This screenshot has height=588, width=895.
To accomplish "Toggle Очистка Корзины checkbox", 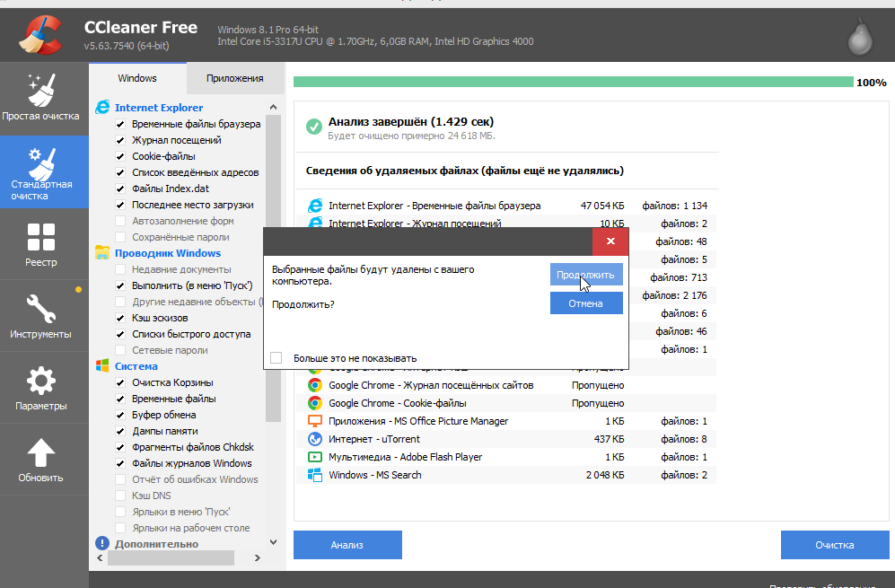I will click(120, 382).
